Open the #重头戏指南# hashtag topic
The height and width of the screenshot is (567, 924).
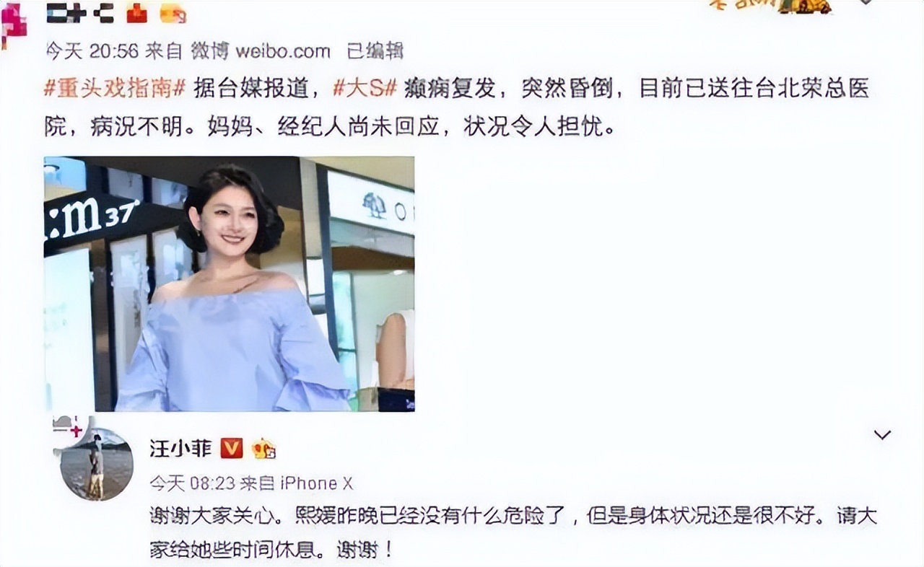click(115, 88)
